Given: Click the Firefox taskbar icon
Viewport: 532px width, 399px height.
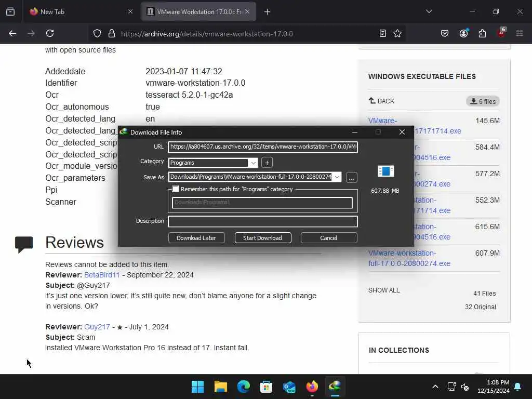Looking at the screenshot, I should 312,387.
